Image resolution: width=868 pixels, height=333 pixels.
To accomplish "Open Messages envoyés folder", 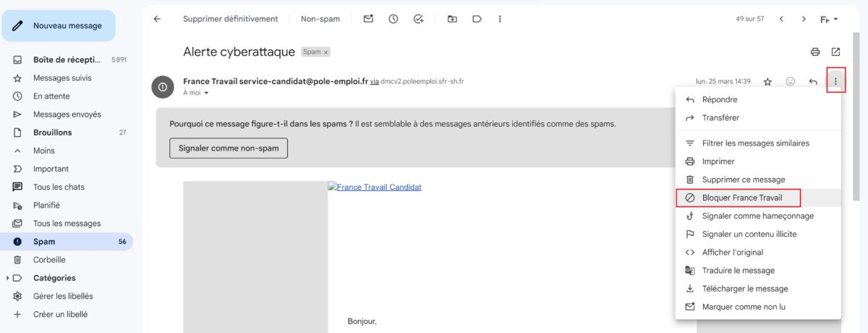I will tap(67, 114).
